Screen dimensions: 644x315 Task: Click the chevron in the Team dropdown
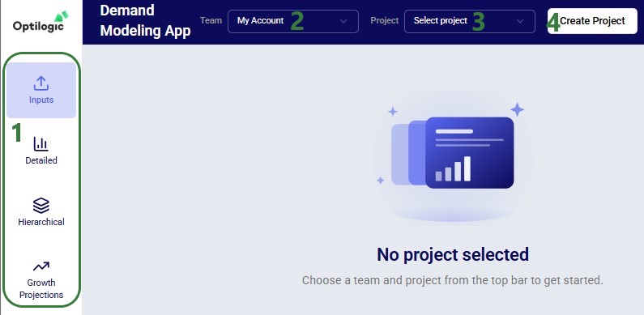pyautogui.click(x=343, y=21)
